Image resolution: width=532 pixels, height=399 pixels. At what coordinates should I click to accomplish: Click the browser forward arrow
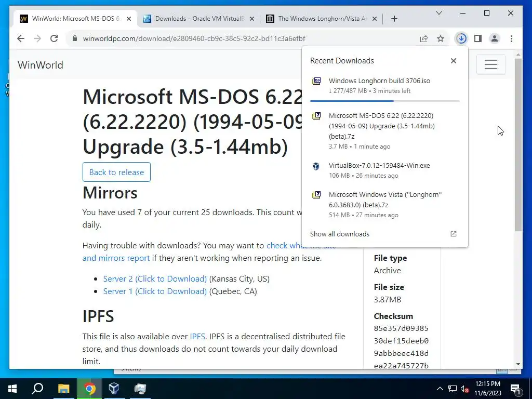click(37, 38)
